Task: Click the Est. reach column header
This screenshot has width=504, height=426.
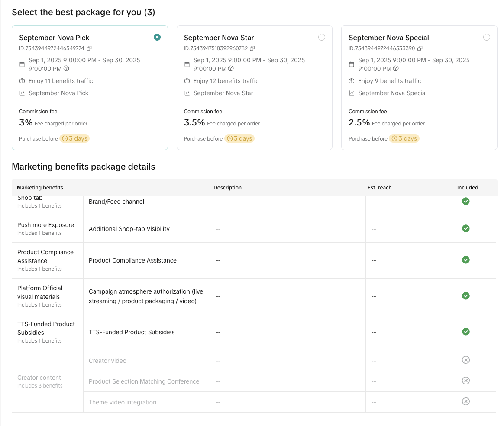Action: point(379,188)
